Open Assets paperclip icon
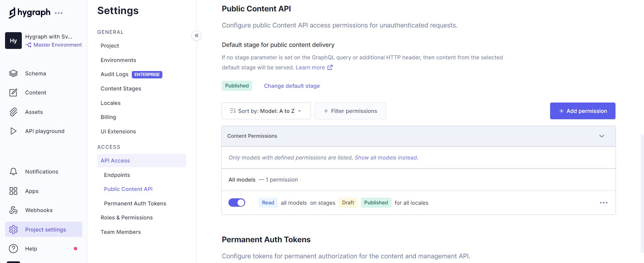 (x=13, y=112)
